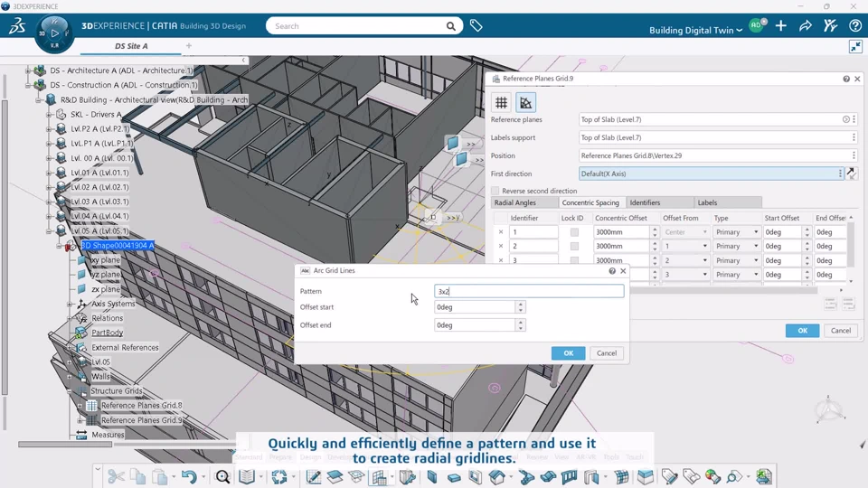Click the roof house icon in toolbar

point(496,476)
